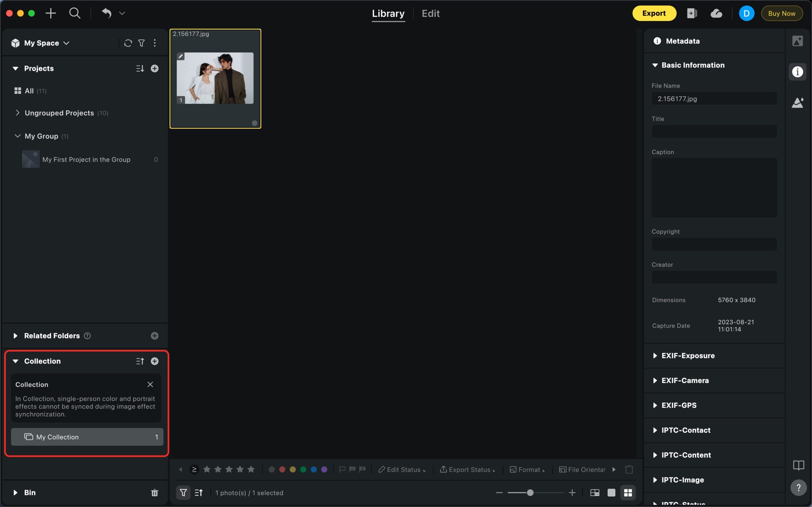Expand the EXIF-Exposure section
Viewport: 812px width, 507px height.
688,355
